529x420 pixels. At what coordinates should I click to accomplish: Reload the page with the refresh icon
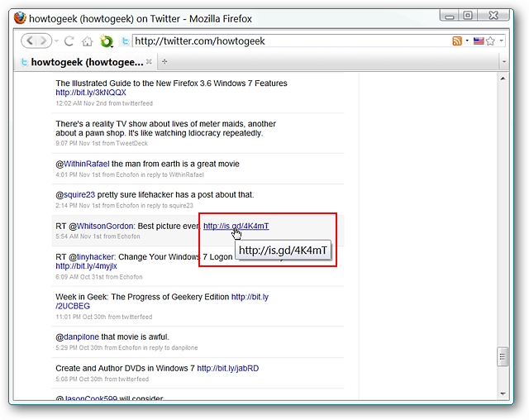tap(69, 41)
